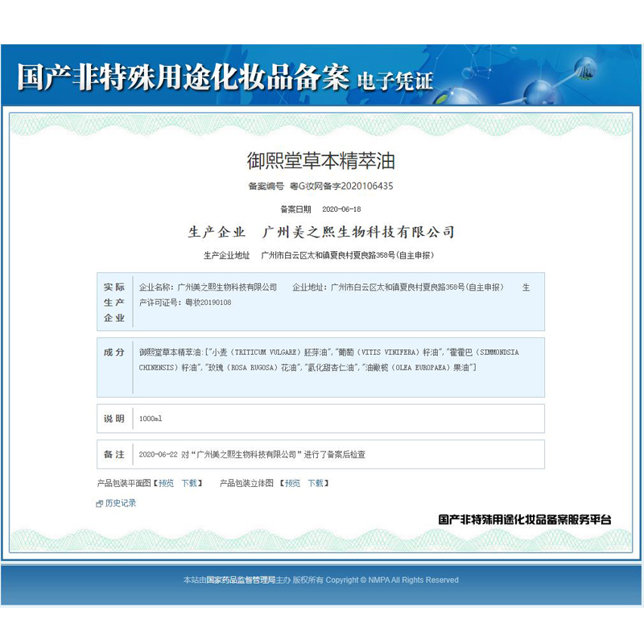Click the 备注 row label
Screen dimensions: 644x644
point(114,454)
